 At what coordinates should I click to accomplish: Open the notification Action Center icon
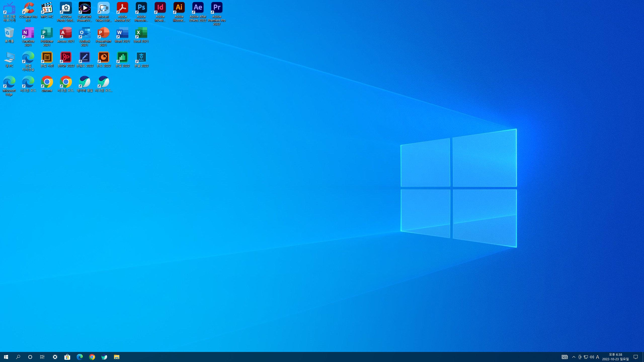636,357
